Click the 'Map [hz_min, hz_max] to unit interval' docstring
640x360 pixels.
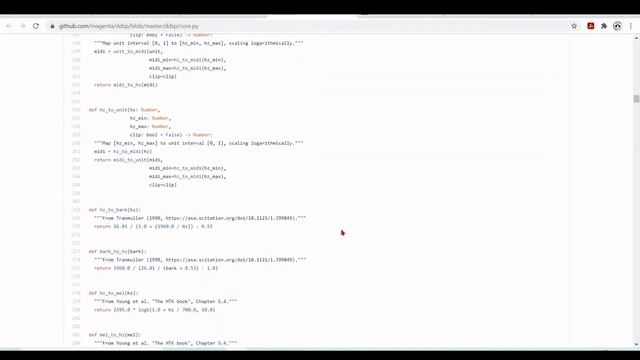(x=199, y=143)
